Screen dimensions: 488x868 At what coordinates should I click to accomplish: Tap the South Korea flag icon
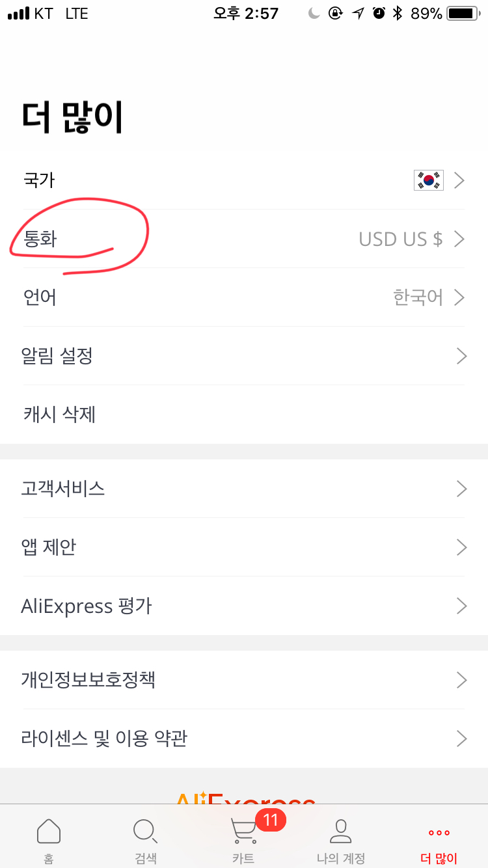pos(428,180)
